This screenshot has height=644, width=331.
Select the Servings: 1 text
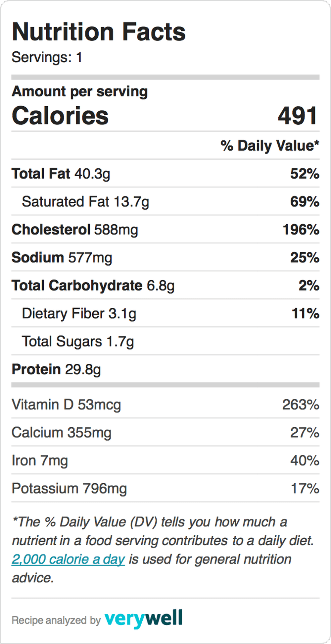pos(47,57)
